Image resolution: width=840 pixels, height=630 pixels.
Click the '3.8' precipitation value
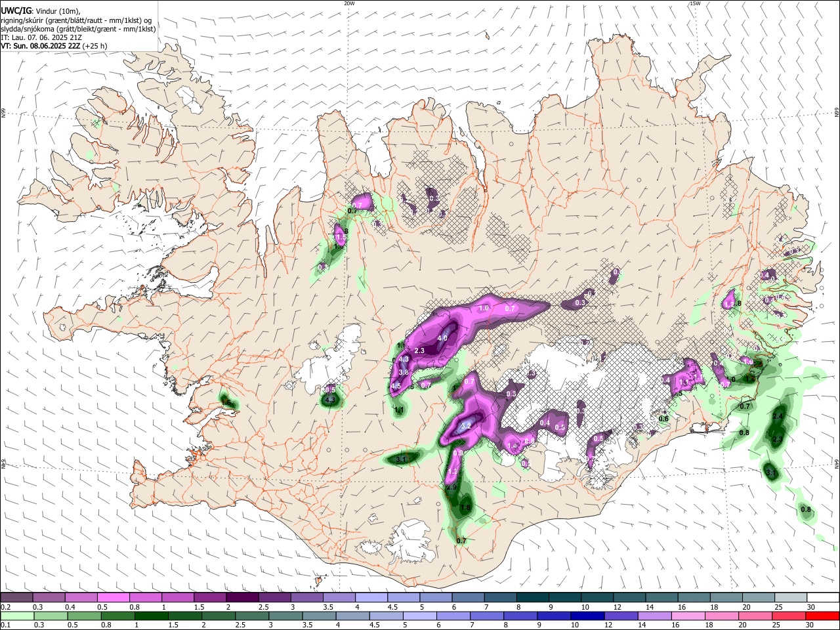(404, 372)
